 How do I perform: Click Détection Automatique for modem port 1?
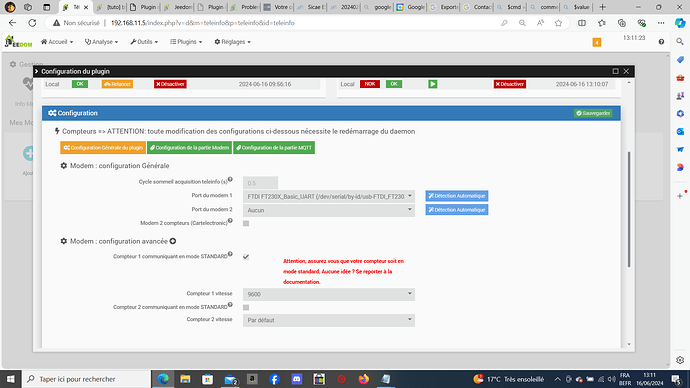pos(457,196)
